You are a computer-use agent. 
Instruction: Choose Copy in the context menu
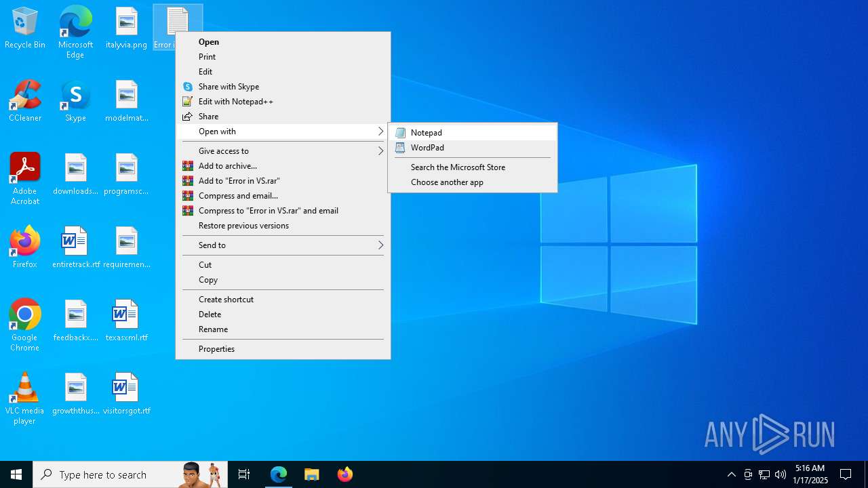(x=283, y=280)
